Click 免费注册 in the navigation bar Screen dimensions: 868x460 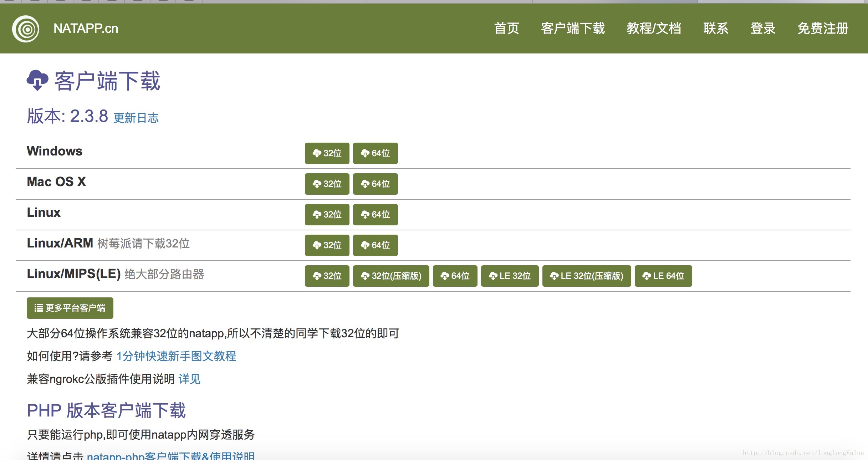[x=823, y=29]
